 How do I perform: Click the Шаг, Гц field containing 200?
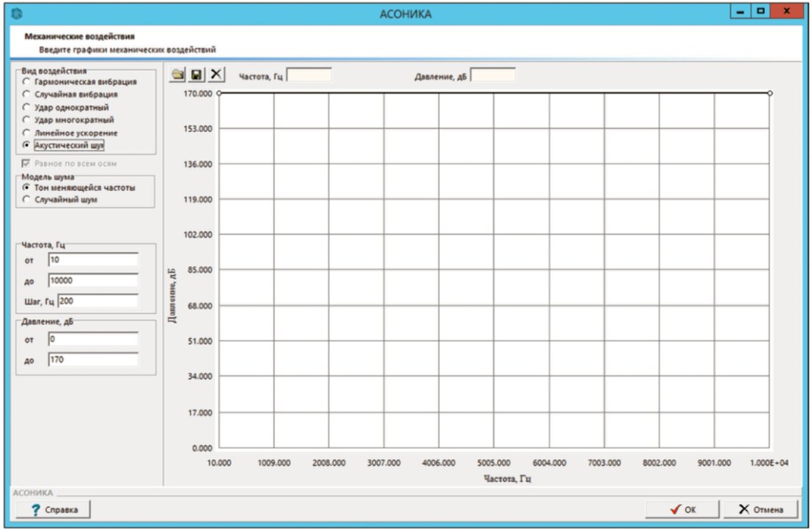click(x=98, y=301)
